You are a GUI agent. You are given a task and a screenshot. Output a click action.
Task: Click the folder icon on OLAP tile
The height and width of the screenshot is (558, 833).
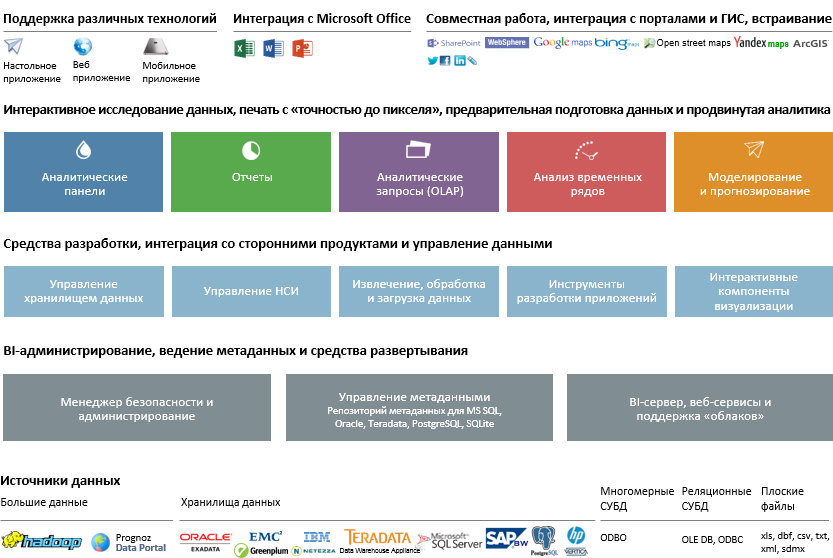418,149
